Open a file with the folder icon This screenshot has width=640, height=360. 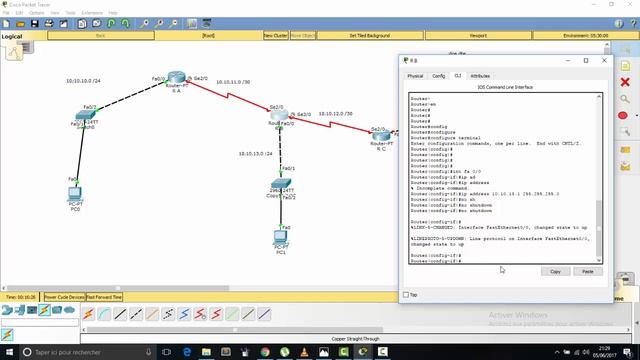(20, 24)
